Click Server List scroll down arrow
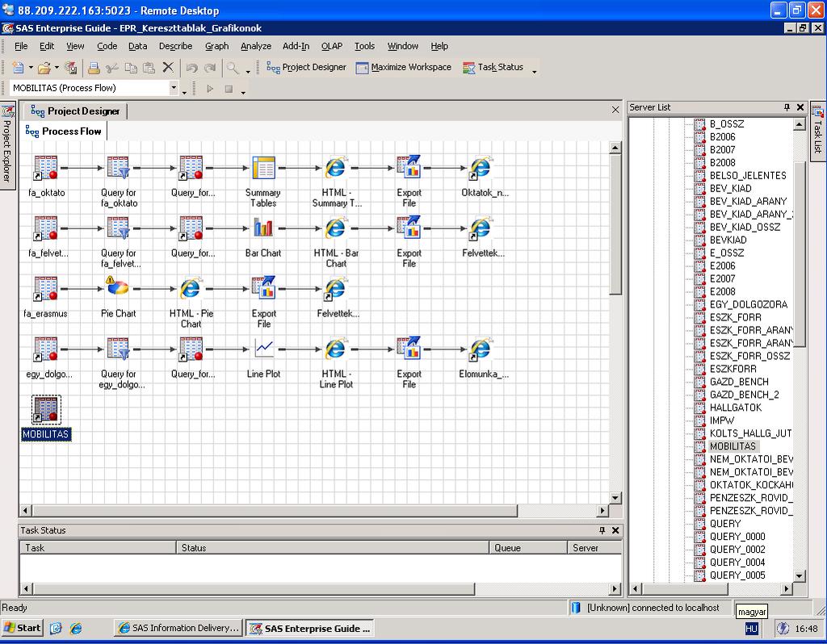Image resolution: width=827 pixels, height=644 pixels. [x=799, y=576]
